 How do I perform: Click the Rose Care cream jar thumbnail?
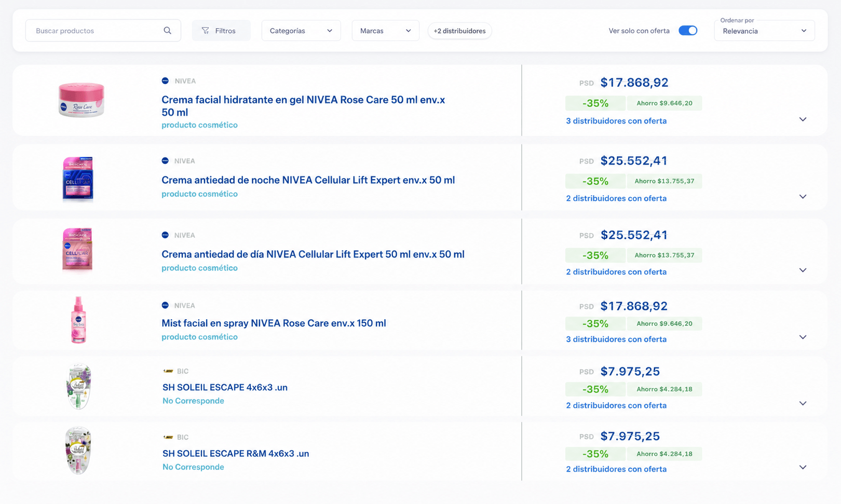click(82, 100)
